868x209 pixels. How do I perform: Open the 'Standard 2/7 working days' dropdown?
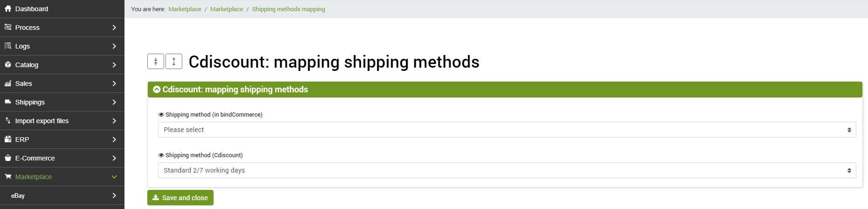[x=507, y=170]
